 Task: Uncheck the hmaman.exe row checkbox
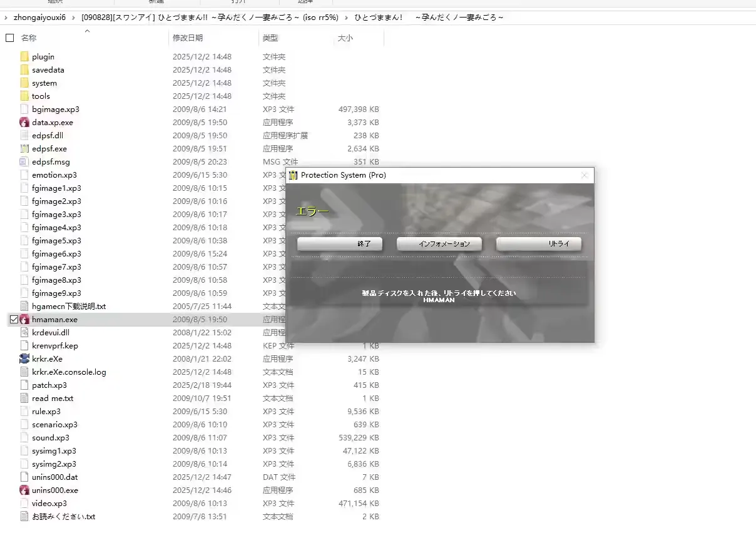(x=14, y=319)
